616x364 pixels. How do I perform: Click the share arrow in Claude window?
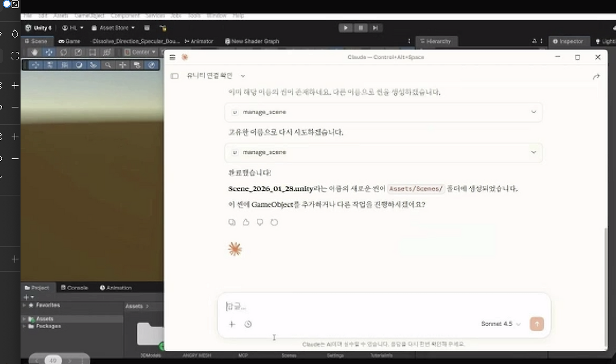[596, 76]
